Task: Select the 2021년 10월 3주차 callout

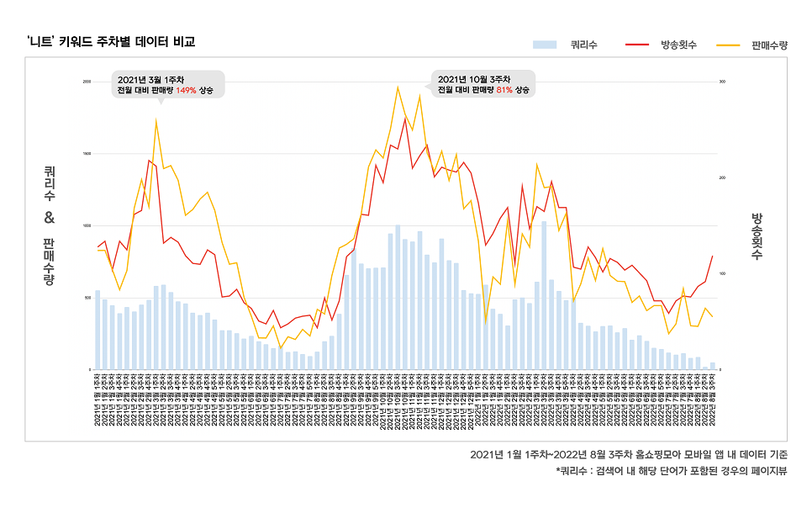Action: point(483,84)
